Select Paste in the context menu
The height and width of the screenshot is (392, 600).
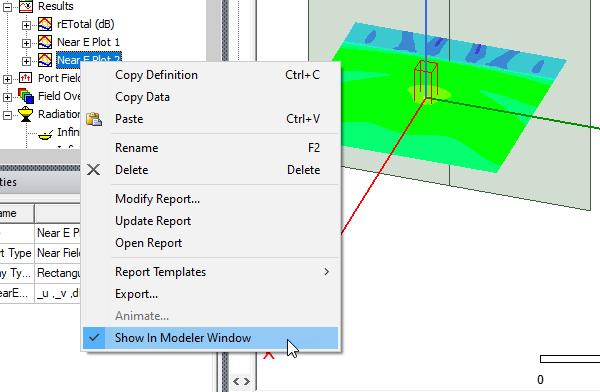point(210,119)
